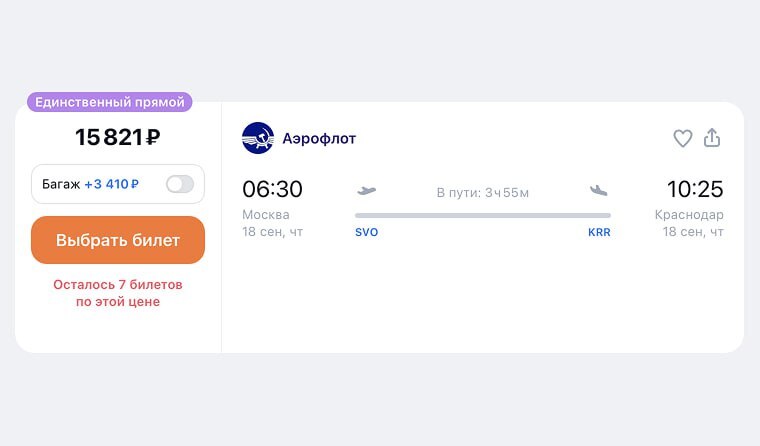Click the В пути 3ч 55м duration
The image size is (760, 446).
(x=483, y=193)
